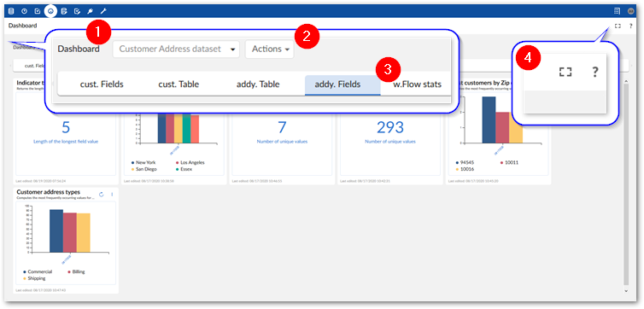Click the yellow Shipping bar in address types chart

point(83,233)
